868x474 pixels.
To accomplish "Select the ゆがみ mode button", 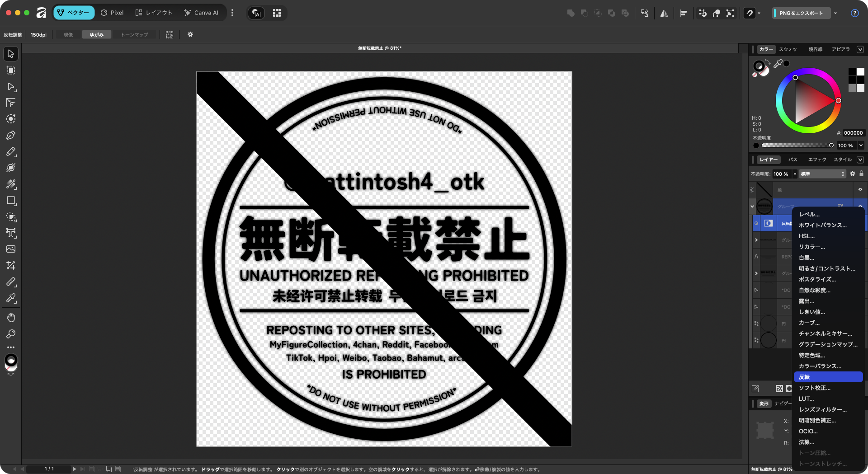I will (97, 35).
